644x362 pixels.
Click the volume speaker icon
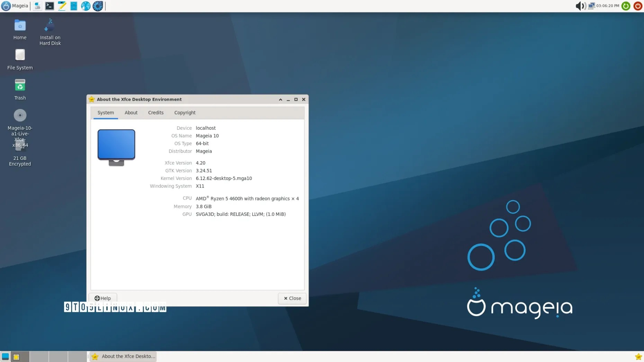point(580,6)
